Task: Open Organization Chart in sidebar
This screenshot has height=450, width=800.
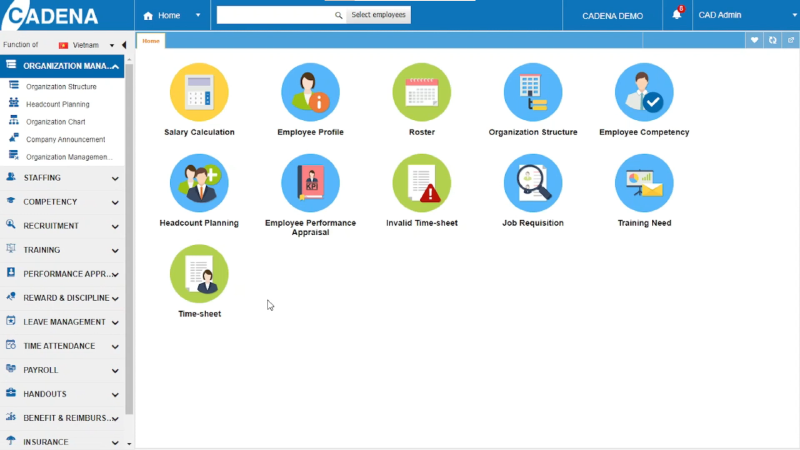Action: pos(56,122)
